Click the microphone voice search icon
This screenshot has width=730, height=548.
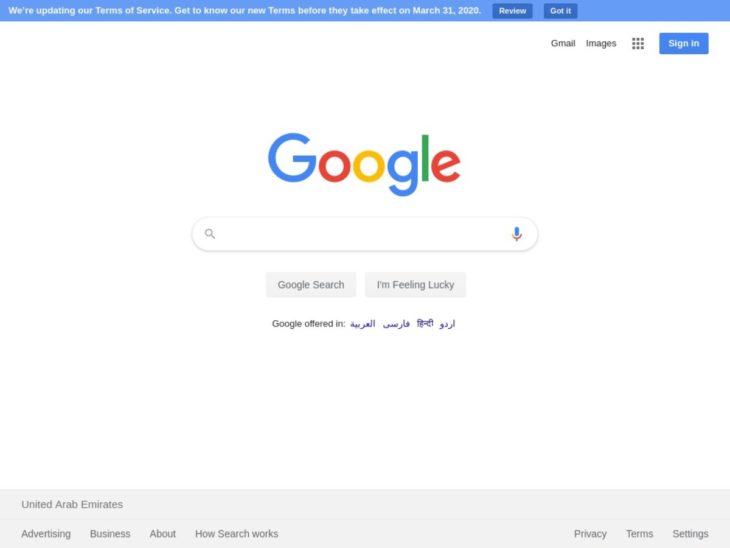tap(516, 234)
